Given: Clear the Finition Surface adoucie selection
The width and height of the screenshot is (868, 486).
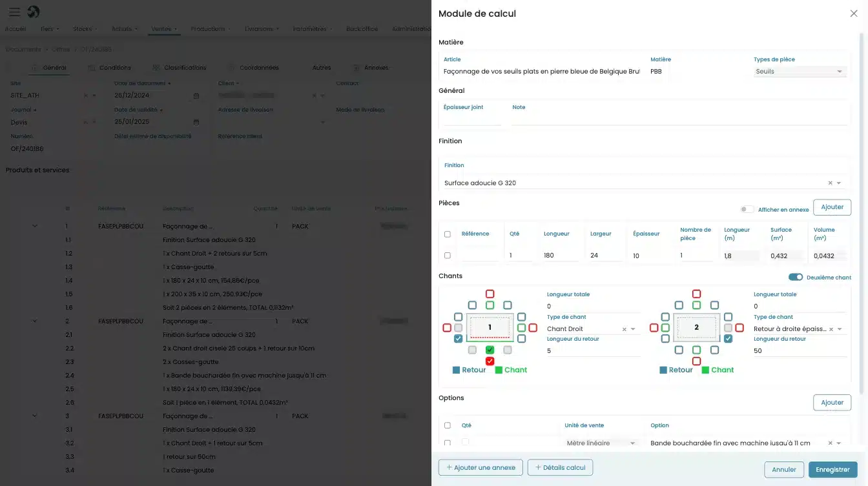Looking at the screenshot, I should [830, 183].
